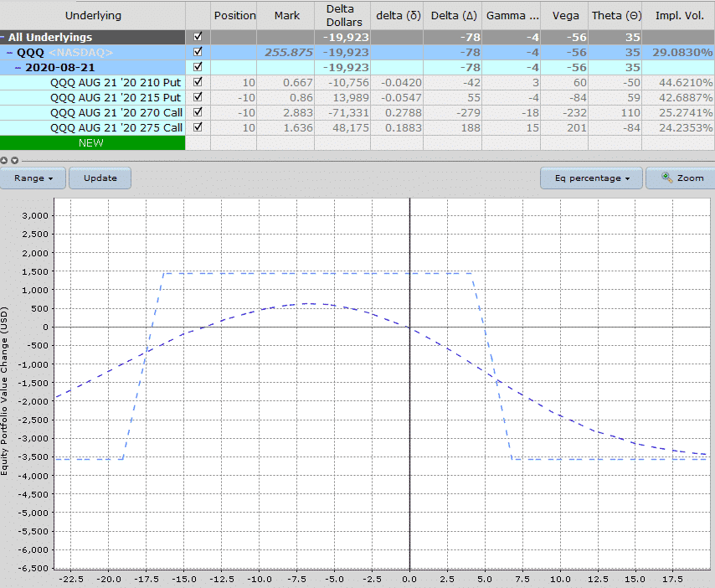Click the chart origin at 0.0 percent

click(x=409, y=327)
